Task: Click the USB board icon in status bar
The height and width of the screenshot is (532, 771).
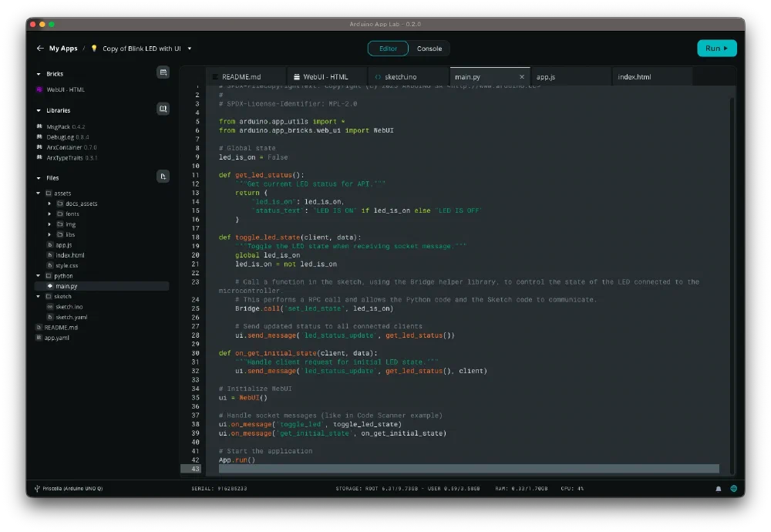Action: [37, 489]
